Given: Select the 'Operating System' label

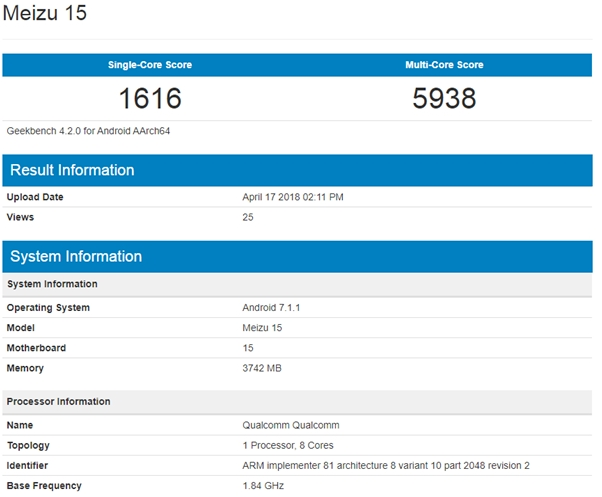Looking at the screenshot, I should (48, 308).
